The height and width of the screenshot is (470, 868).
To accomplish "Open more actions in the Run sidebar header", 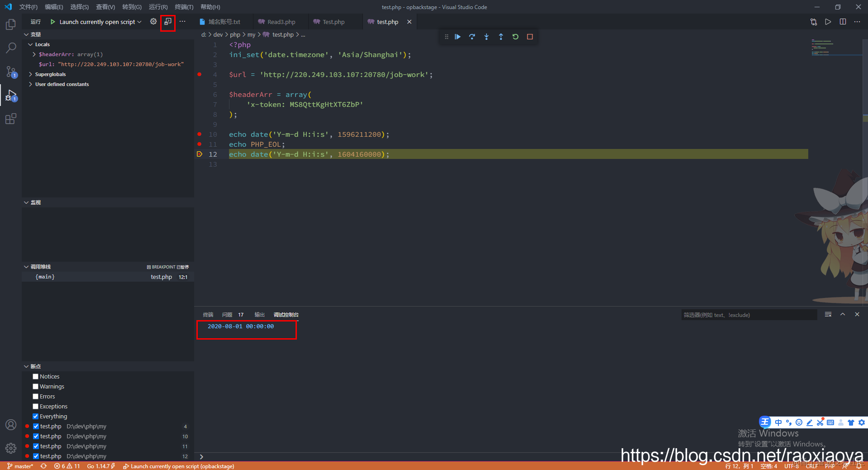I will pyautogui.click(x=182, y=22).
